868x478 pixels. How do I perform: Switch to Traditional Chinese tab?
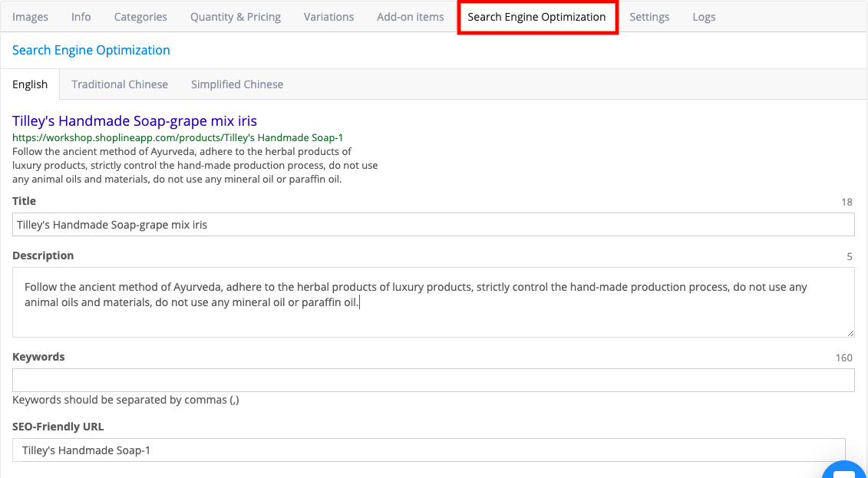point(120,84)
